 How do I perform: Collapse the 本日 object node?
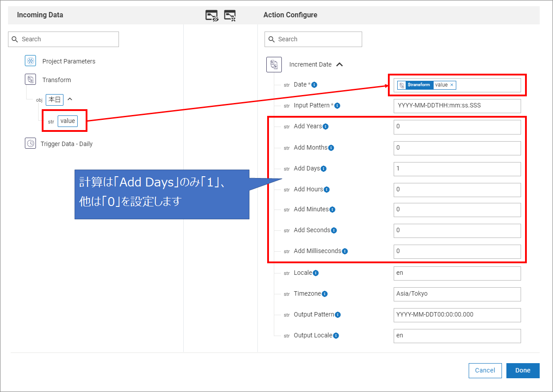click(x=70, y=99)
